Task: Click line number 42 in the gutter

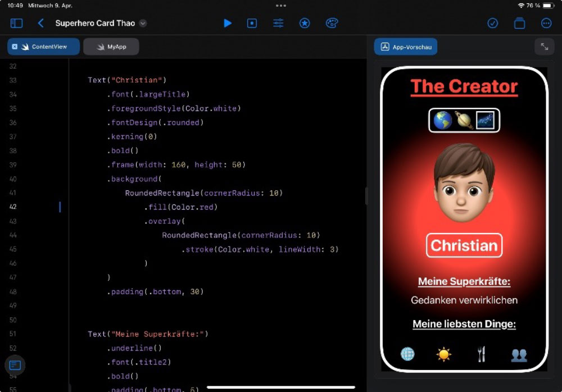Action: (13, 207)
